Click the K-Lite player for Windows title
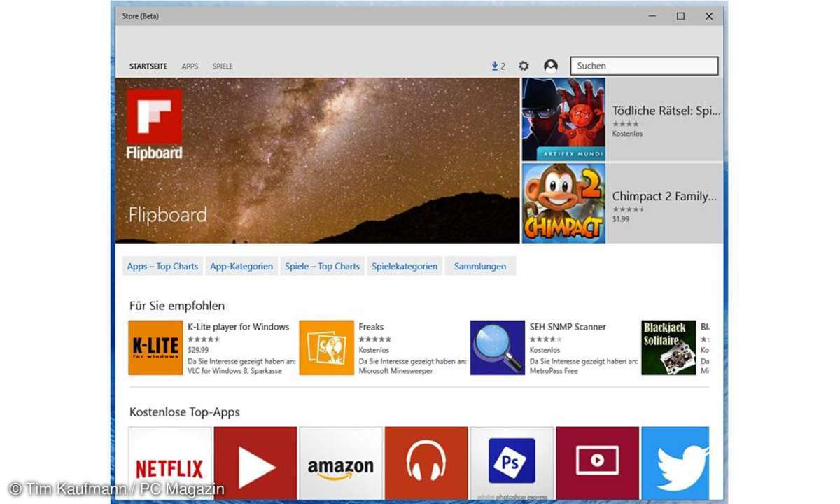 tap(239, 327)
